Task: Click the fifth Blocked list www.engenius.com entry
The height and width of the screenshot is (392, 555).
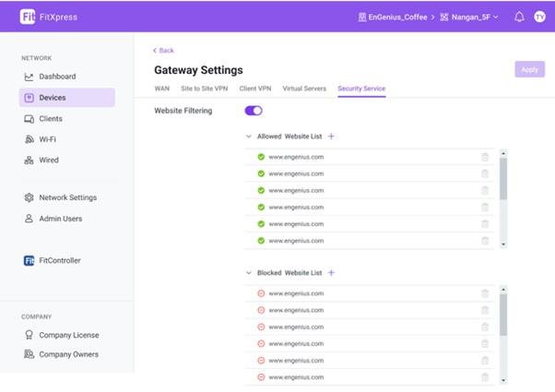Action: (296, 361)
